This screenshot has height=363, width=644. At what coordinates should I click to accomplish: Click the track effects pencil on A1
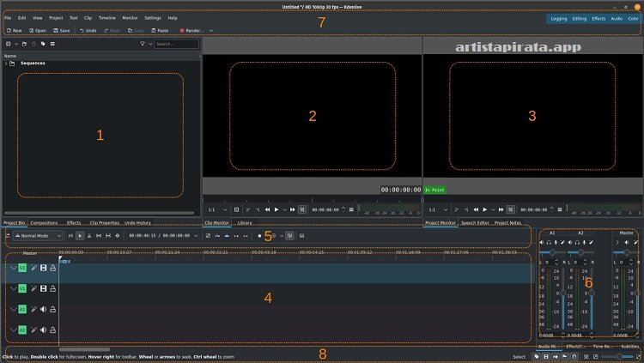[33, 309]
